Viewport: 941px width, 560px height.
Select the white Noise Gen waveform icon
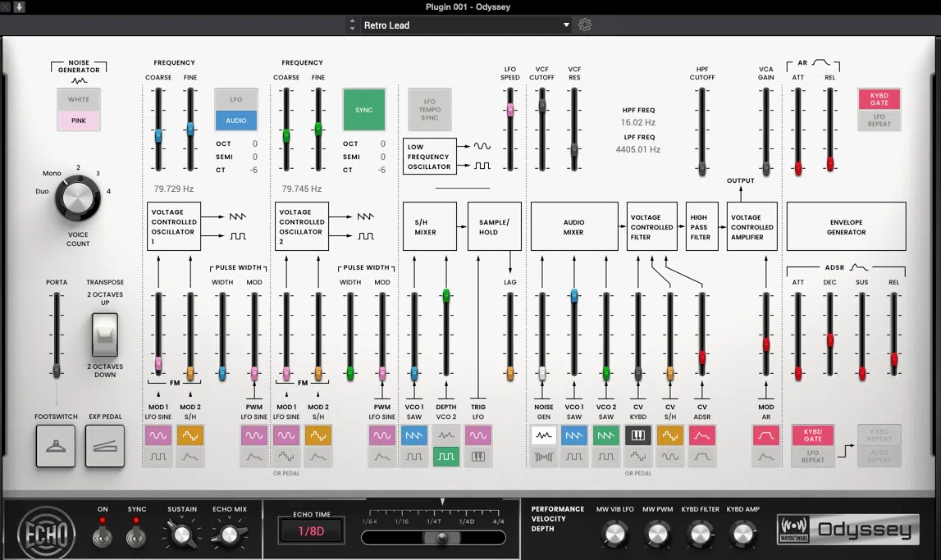[x=542, y=435]
